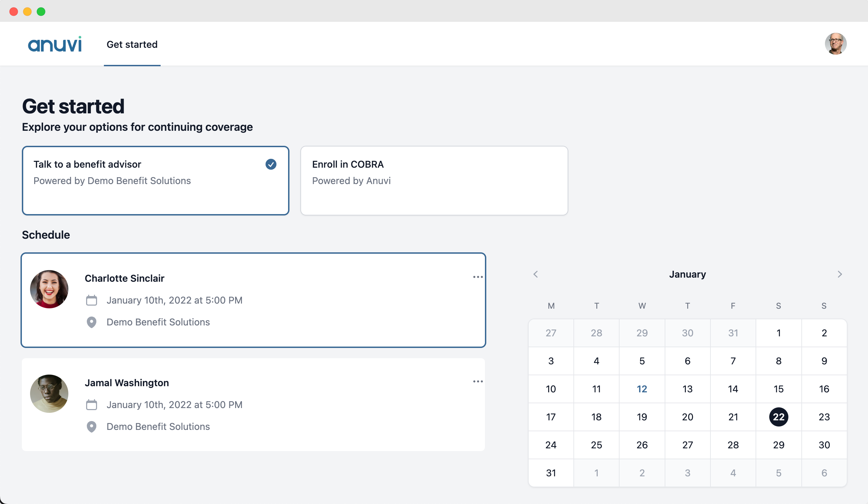The image size is (868, 504).
Task: Open the user profile avatar menu
Action: (835, 44)
